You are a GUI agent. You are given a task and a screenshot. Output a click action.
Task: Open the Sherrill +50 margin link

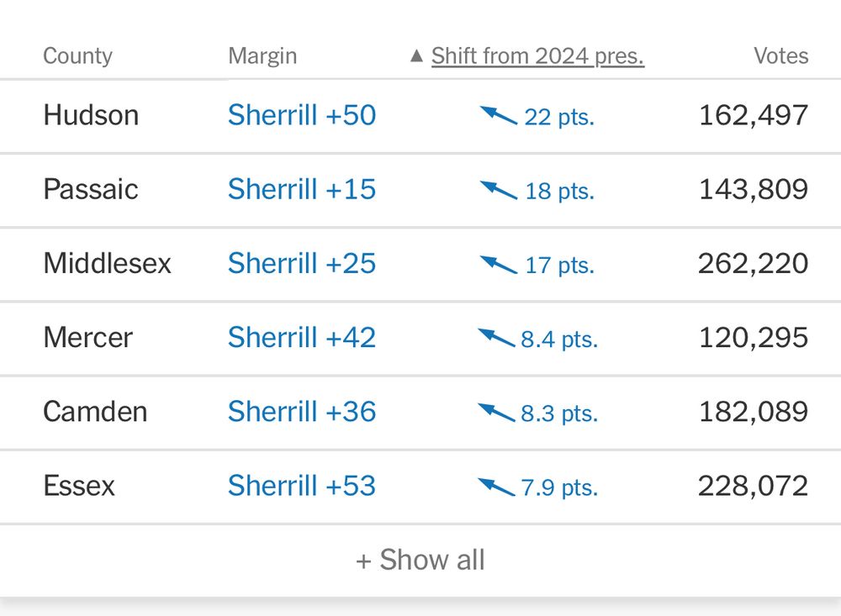click(x=302, y=115)
